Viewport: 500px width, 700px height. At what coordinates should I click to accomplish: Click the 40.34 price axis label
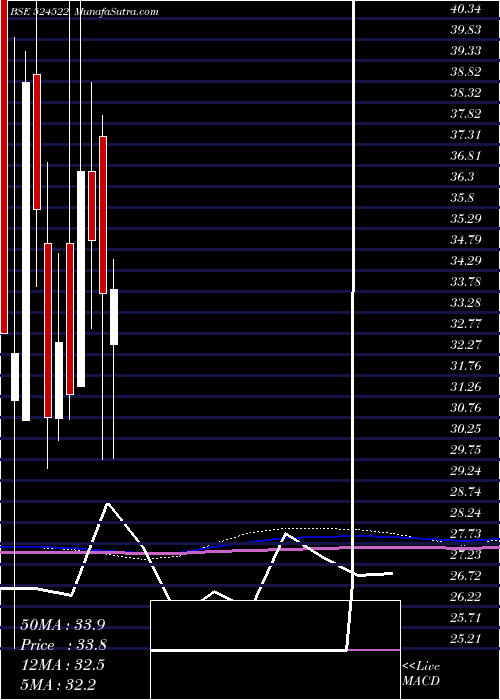pos(466,9)
